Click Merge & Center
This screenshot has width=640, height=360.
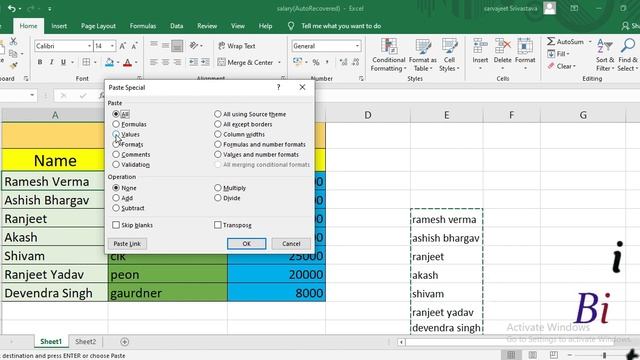coord(245,62)
